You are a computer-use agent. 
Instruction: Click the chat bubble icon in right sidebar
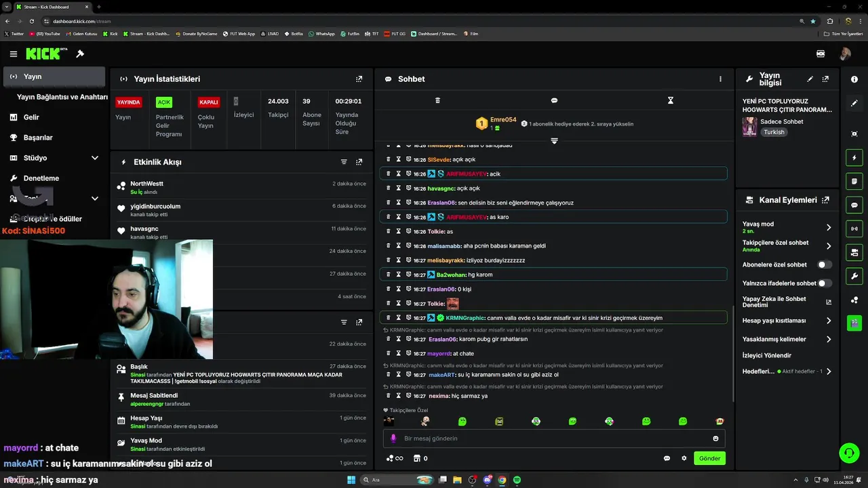854,205
